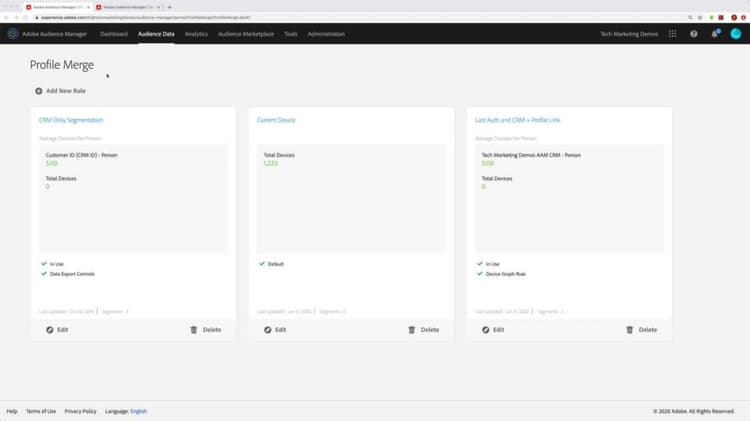Open the Dashboard menu
This screenshot has width=750, height=421.
[x=114, y=34]
